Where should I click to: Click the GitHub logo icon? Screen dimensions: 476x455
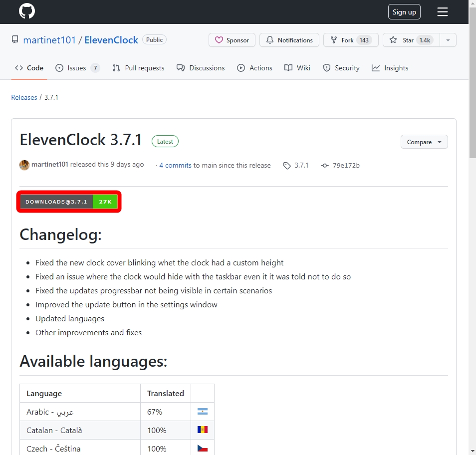(x=26, y=11)
